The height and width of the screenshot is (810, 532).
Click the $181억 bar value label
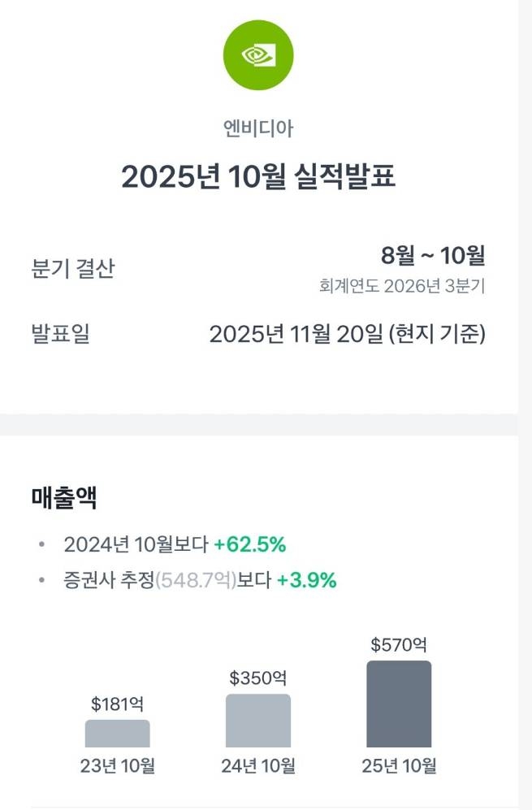pyautogui.click(x=118, y=704)
